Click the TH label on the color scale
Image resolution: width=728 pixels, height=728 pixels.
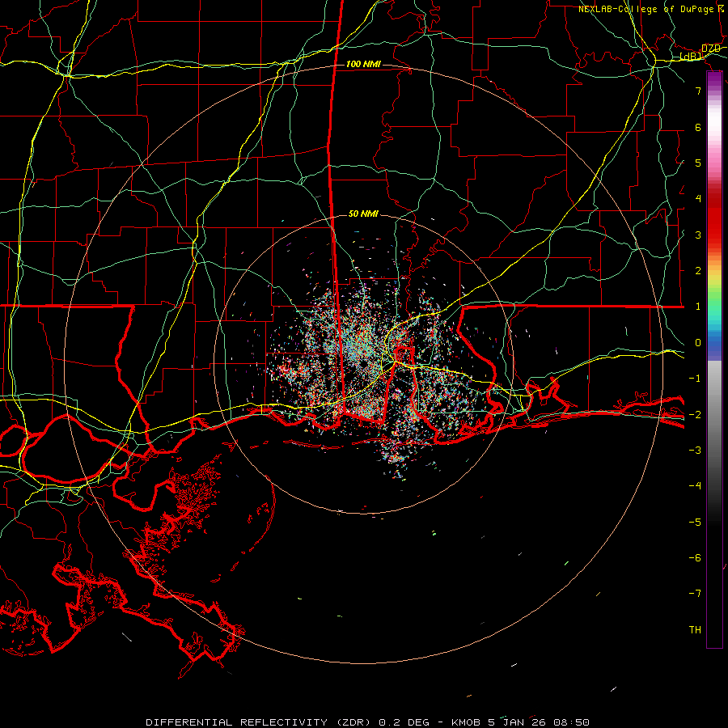pyautogui.click(x=695, y=630)
